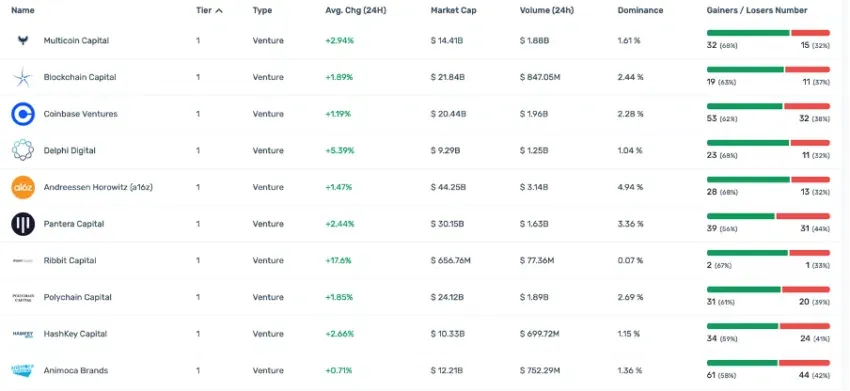This screenshot has width=850, height=391.
Task: Click the Ribbit Capital gainers/losers bar
Action: (768, 253)
